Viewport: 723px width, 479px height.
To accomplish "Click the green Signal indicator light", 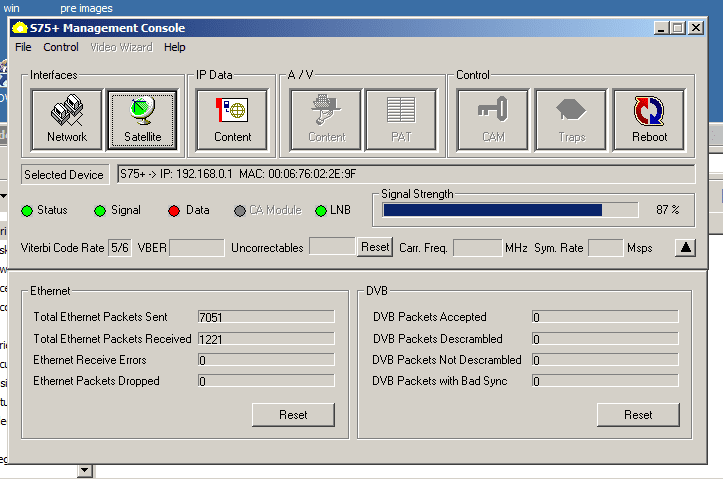I will point(99,211).
